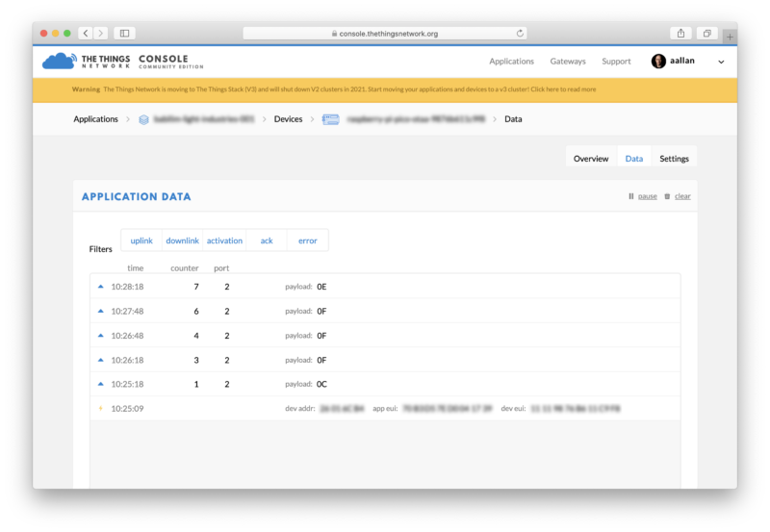This screenshot has width=770, height=532.
Task: Click the yellow V3 migration warning banner
Action: click(x=385, y=89)
